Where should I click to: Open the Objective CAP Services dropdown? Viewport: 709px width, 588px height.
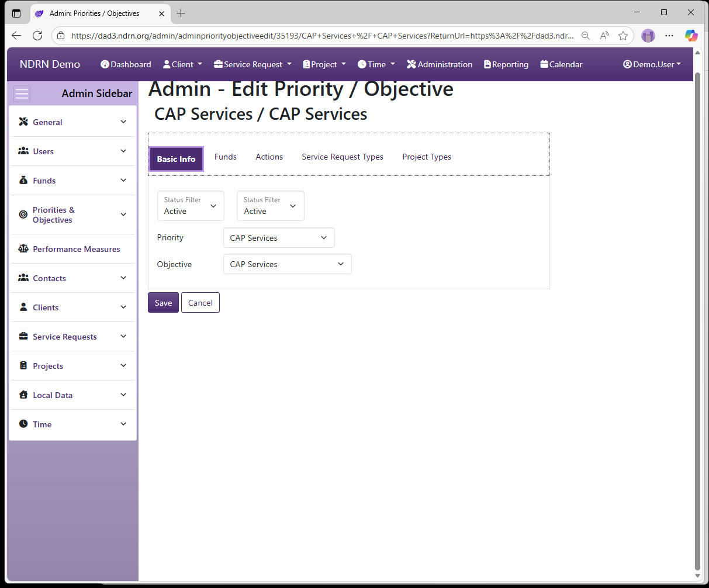pyautogui.click(x=287, y=264)
